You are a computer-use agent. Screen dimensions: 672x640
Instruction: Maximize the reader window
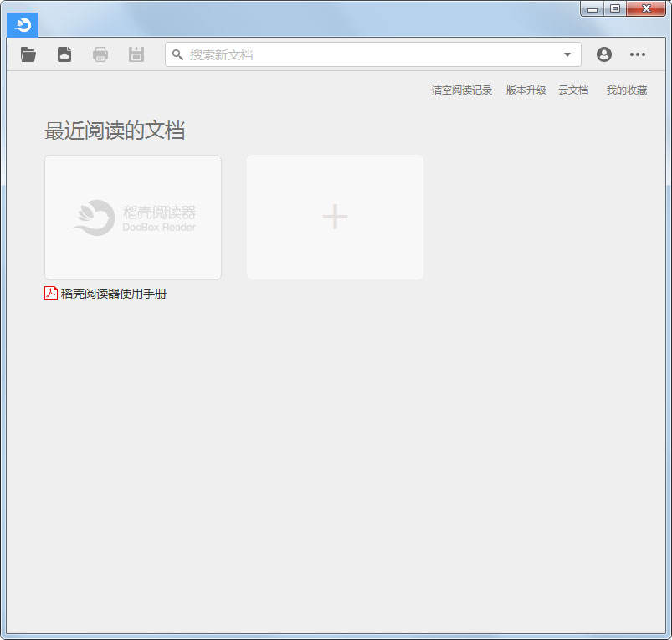pos(615,8)
